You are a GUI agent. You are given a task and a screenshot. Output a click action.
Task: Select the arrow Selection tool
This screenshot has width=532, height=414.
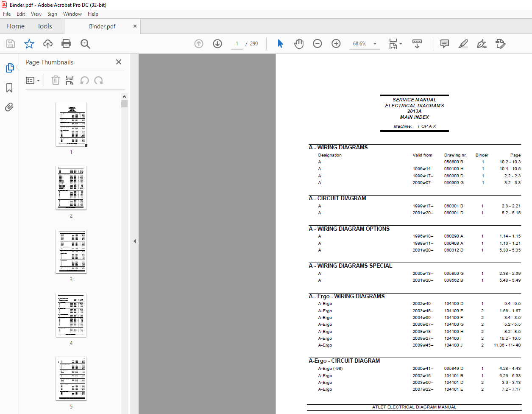click(280, 44)
